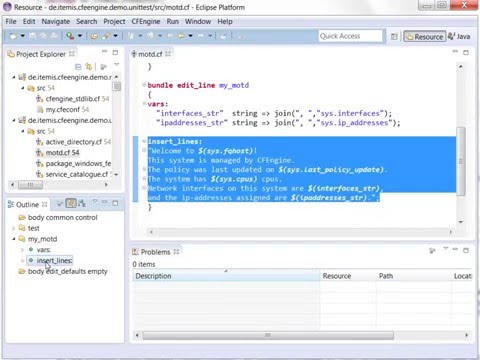Open the CFEngine menu
The width and height of the screenshot is (480, 360).
[146, 21]
